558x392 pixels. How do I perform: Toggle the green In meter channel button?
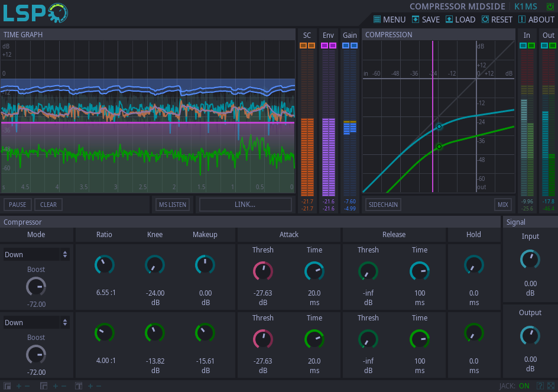click(x=531, y=46)
